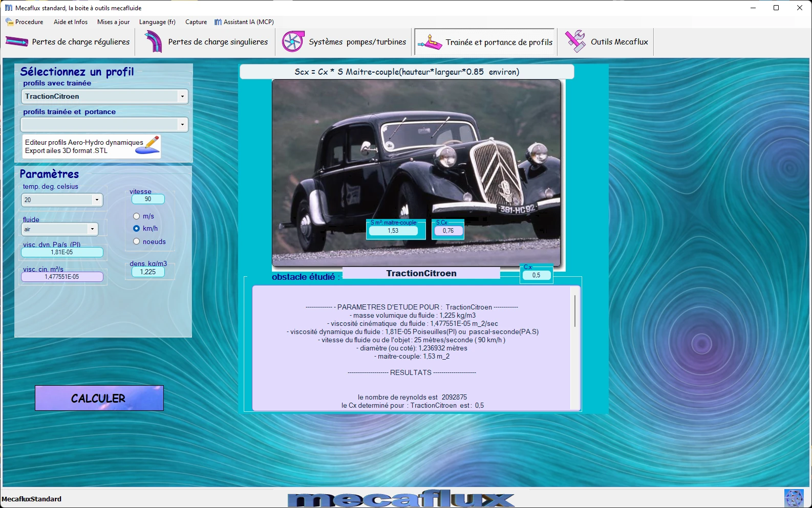This screenshot has height=508, width=812.
Task: Open the Language (fr) menu
Action: click(157, 22)
